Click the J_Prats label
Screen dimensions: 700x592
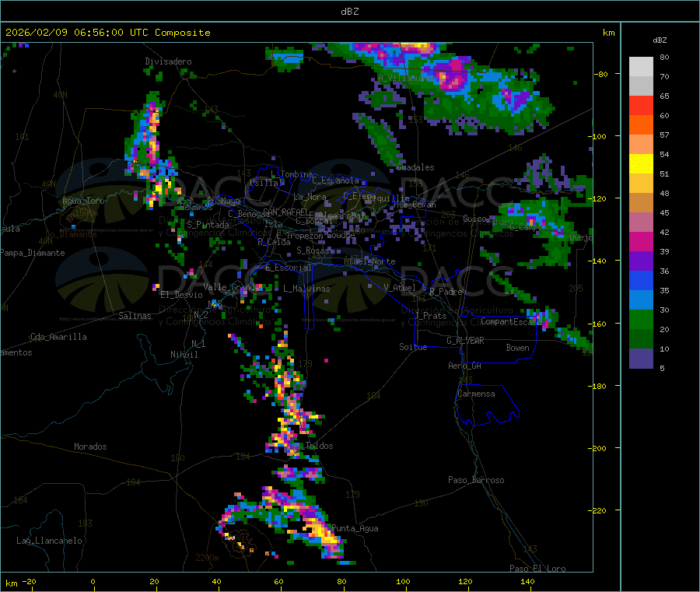431,316
